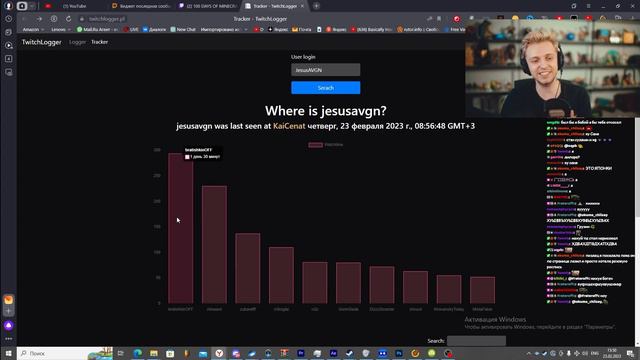Open the Amazon bookmark folder

[33, 29]
